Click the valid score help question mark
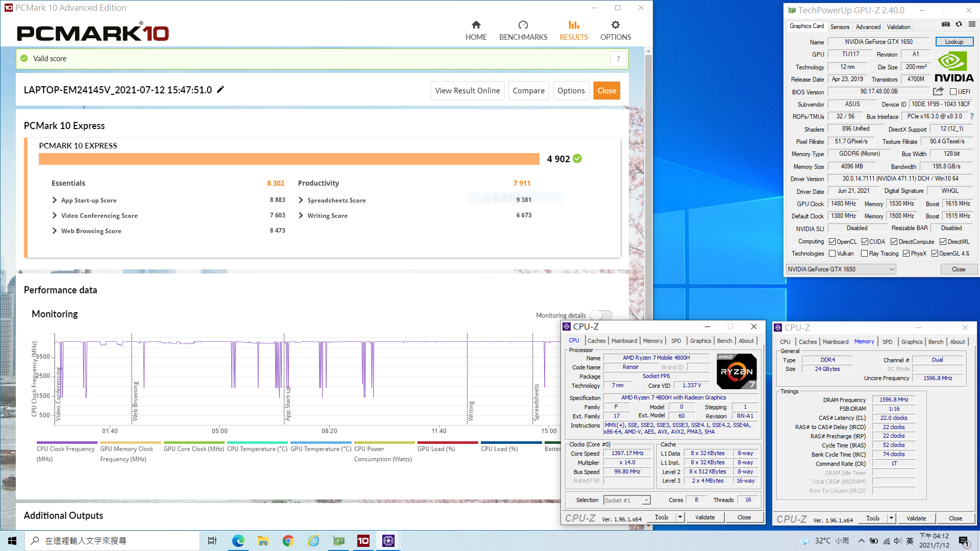The height and width of the screenshot is (551, 980). tap(618, 59)
